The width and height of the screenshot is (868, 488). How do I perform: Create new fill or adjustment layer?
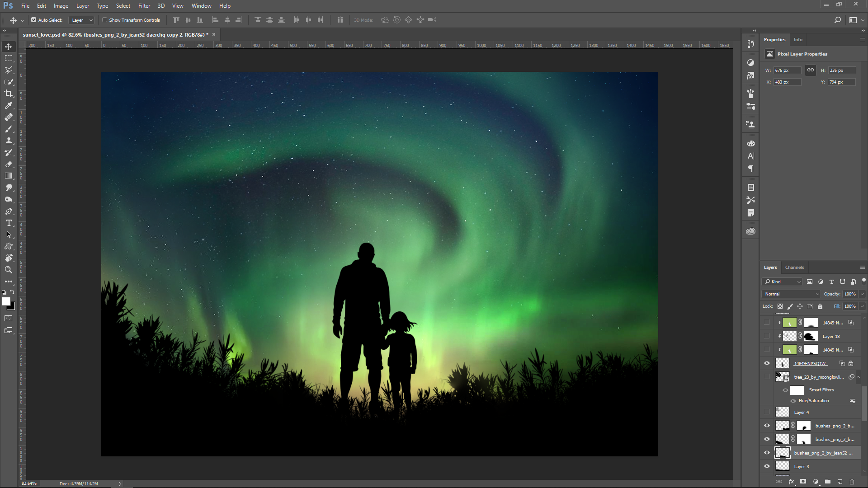click(x=816, y=482)
